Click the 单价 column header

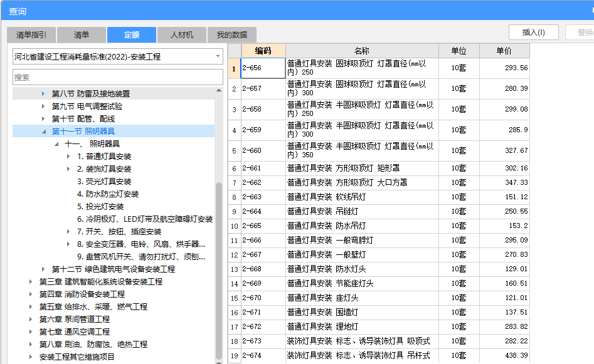pos(504,51)
